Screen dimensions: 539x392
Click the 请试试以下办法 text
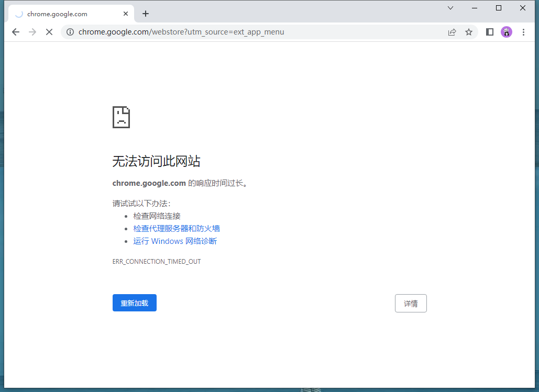coord(141,204)
